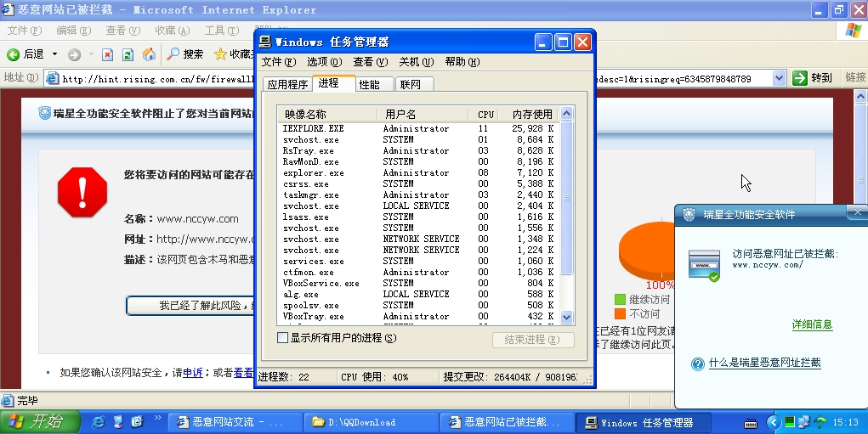Switch to the Applications tab

[287, 85]
